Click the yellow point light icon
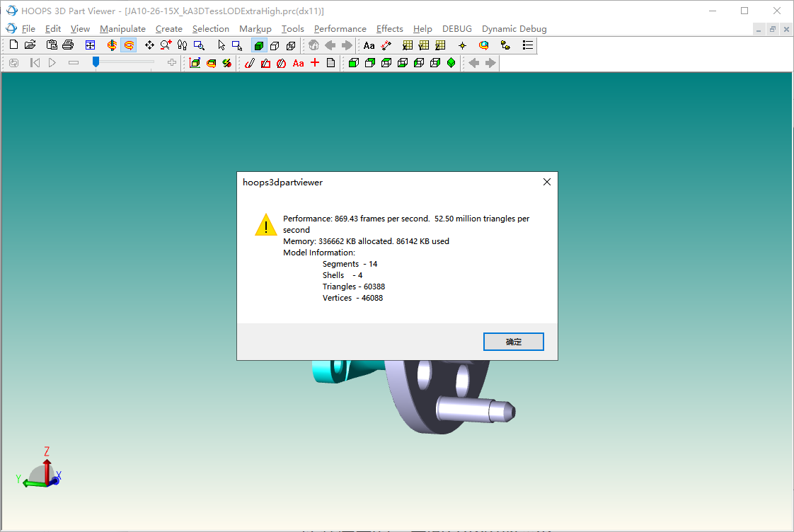This screenshot has width=794, height=532. click(462, 45)
